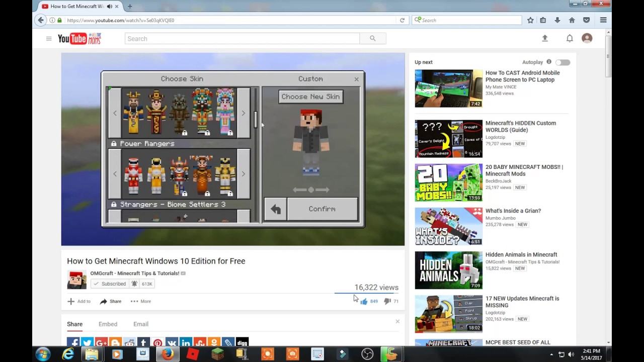Image resolution: width=644 pixels, height=362 pixels.
Task: Toggle the Subscribed button
Action: [x=110, y=284]
